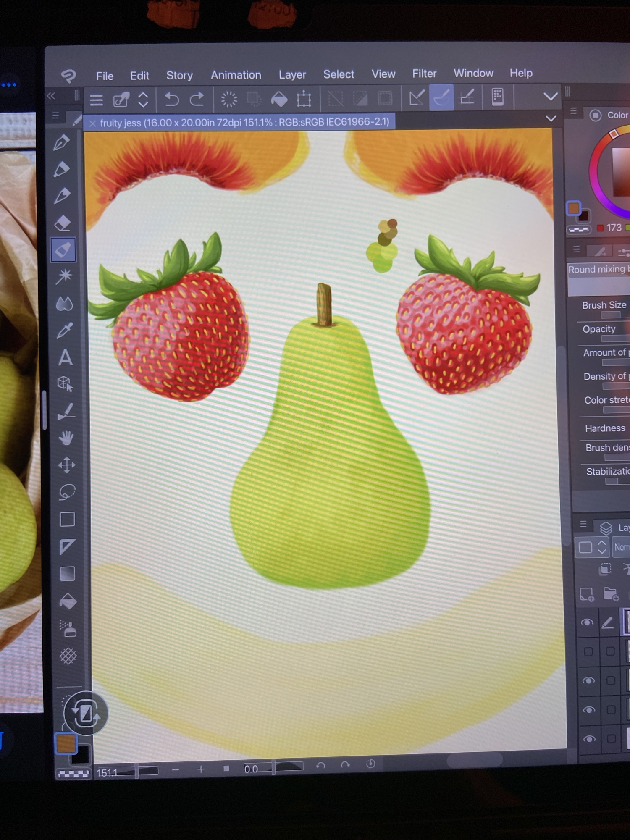Show the hidden second layer in list
Screen dimensions: 630x840
click(x=588, y=651)
